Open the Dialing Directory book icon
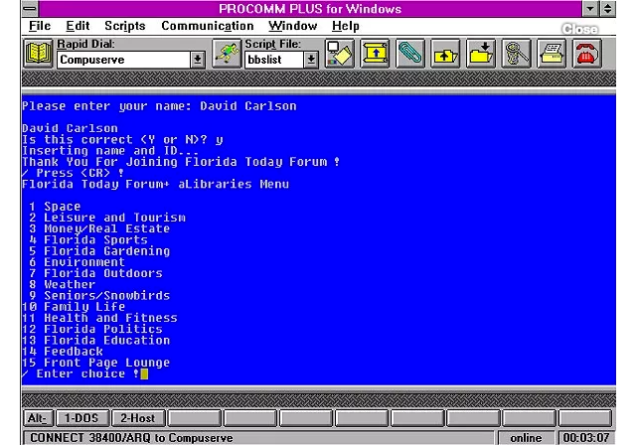Image resolution: width=636 pixels, height=445 pixels. 38,54
